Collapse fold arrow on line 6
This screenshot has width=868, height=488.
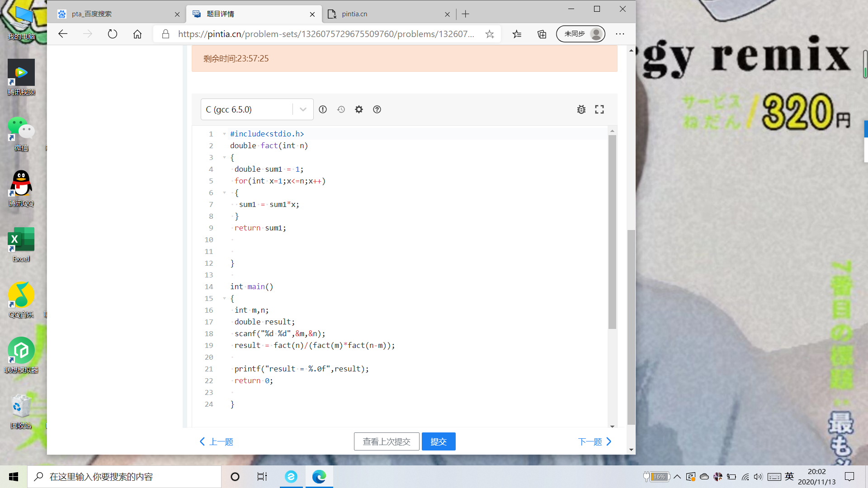(x=224, y=192)
